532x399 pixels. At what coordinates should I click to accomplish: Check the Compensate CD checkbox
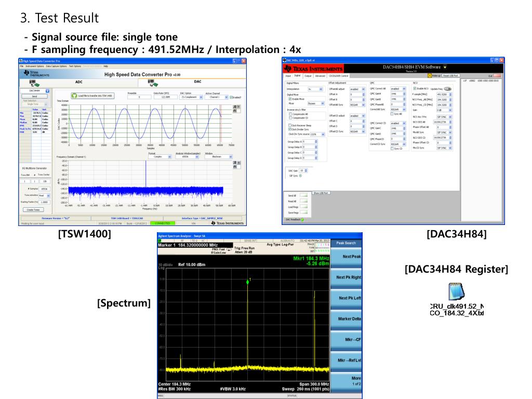point(290,118)
